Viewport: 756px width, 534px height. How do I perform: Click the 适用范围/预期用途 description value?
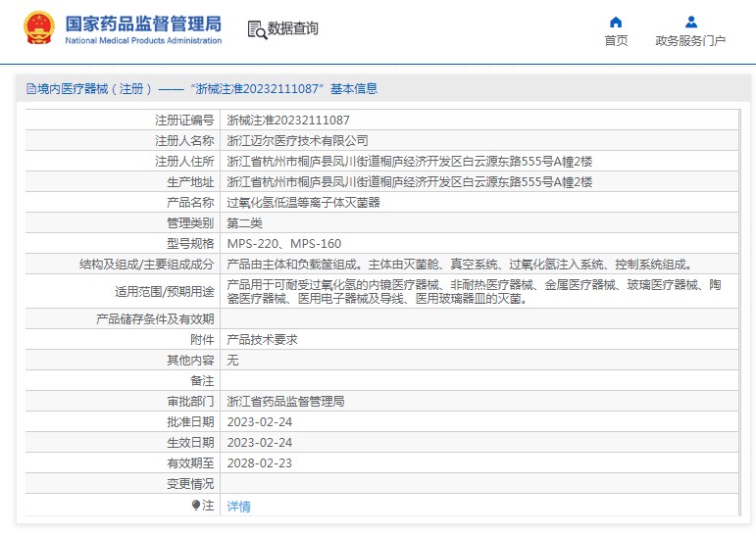(x=474, y=292)
